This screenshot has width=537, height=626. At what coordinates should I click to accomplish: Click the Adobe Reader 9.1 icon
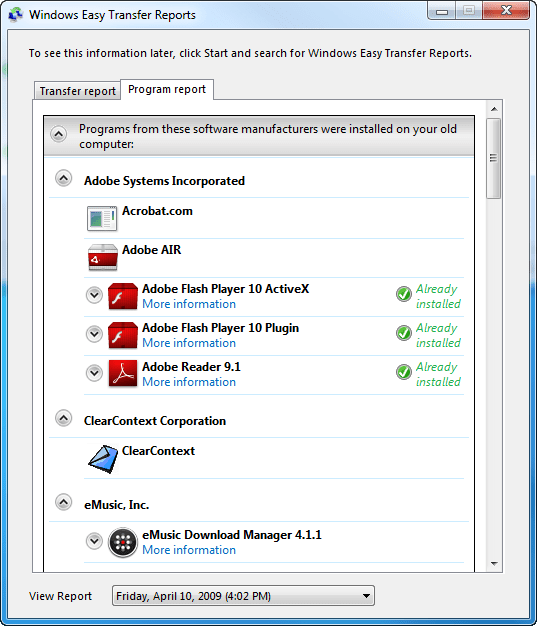click(123, 374)
